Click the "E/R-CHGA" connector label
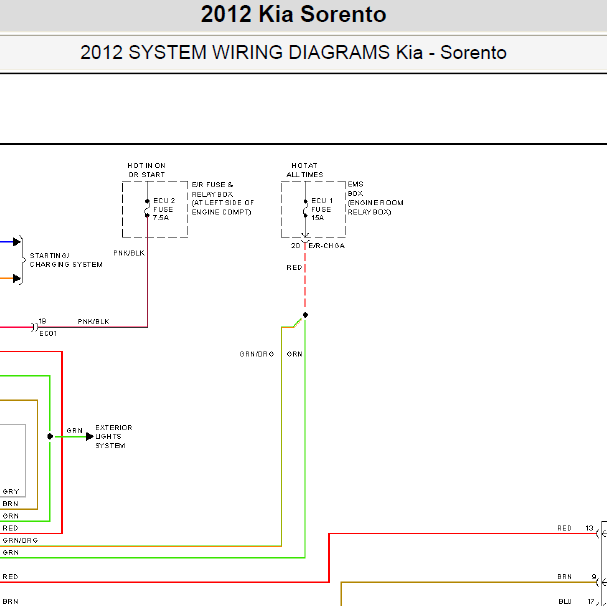Image resolution: width=607 pixels, height=606 pixels. 327,245
